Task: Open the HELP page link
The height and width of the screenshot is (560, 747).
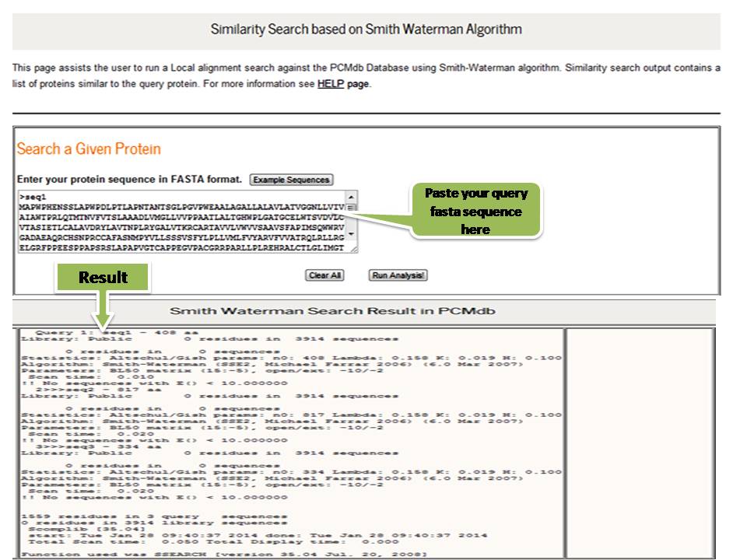Action: point(331,84)
